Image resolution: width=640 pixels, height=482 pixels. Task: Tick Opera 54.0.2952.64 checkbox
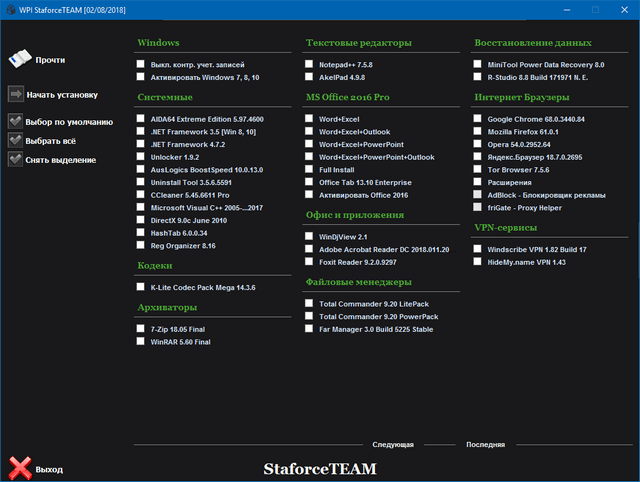(477, 144)
